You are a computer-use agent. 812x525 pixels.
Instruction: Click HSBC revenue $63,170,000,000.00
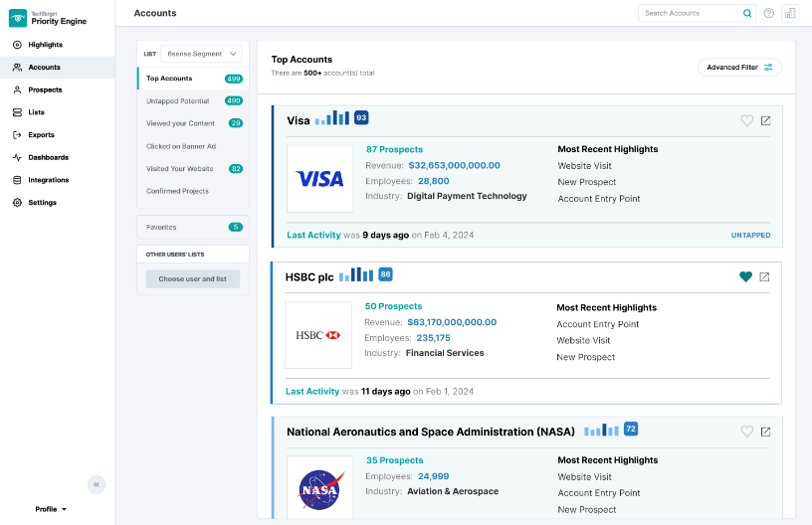click(452, 322)
